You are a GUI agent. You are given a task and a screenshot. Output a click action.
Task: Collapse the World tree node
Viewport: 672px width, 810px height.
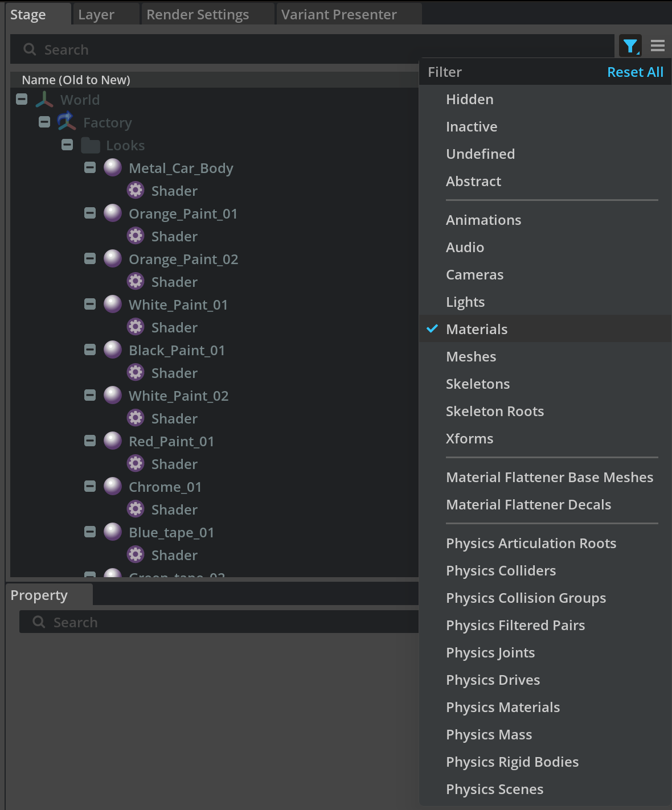click(x=22, y=100)
